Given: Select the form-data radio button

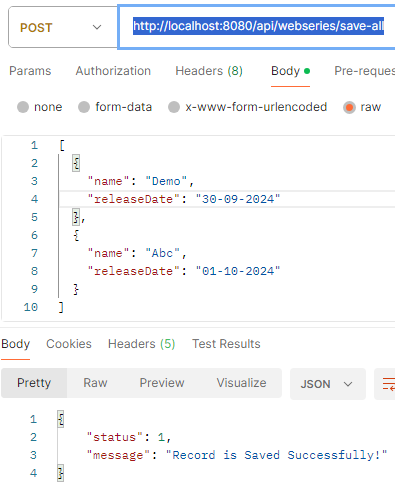Looking at the screenshot, I should tap(84, 107).
